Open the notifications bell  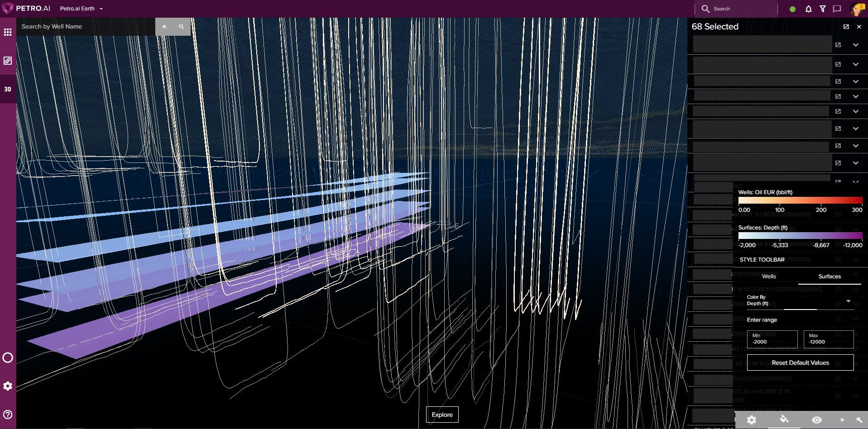(x=808, y=9)
